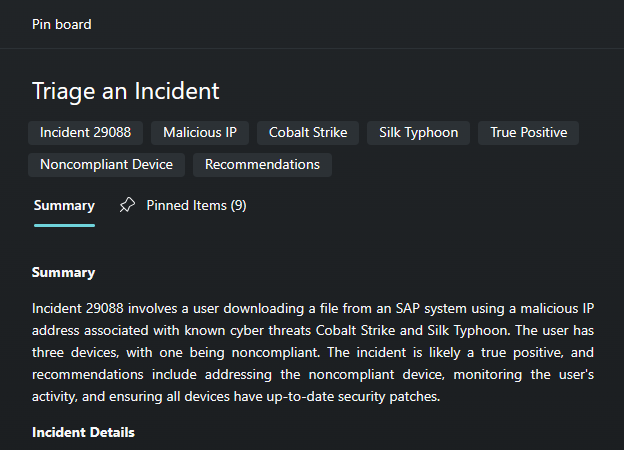The height and width of the screenshot is (450, 624).
Task: Select the Recommendations tag
Action: tap(262, 165)
